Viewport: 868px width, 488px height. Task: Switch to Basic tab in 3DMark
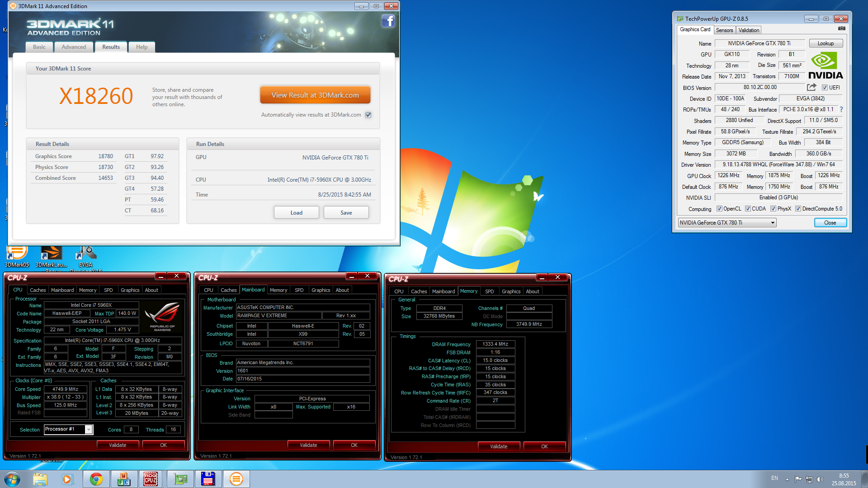pos(39,47)
